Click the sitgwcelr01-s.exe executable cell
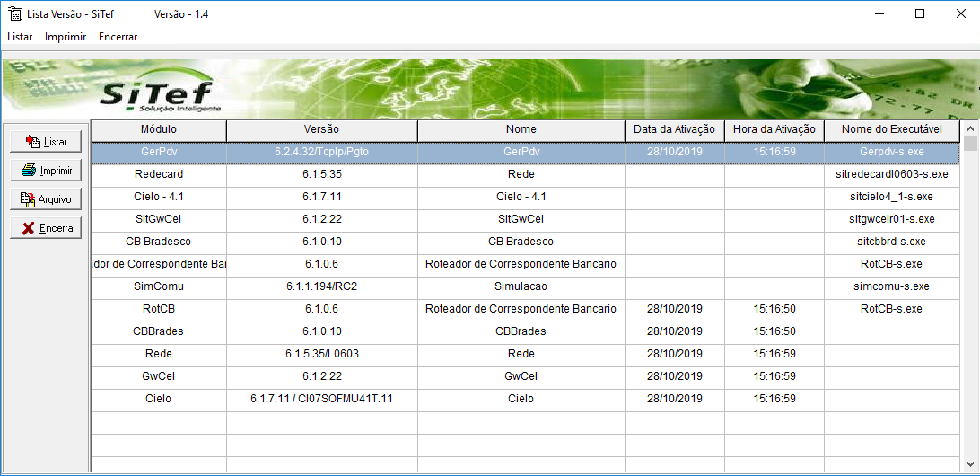 891,219
